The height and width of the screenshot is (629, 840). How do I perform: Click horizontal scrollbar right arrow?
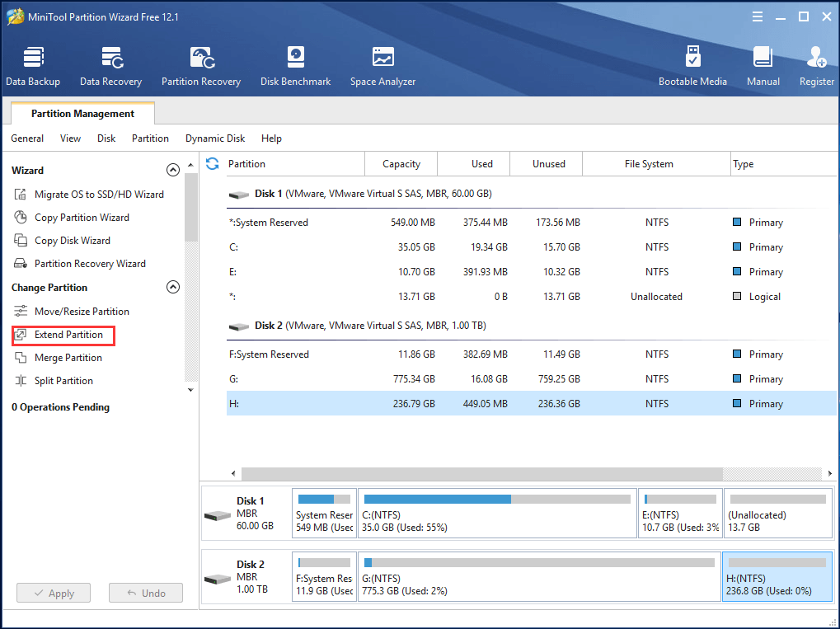[x=830, y=473]
